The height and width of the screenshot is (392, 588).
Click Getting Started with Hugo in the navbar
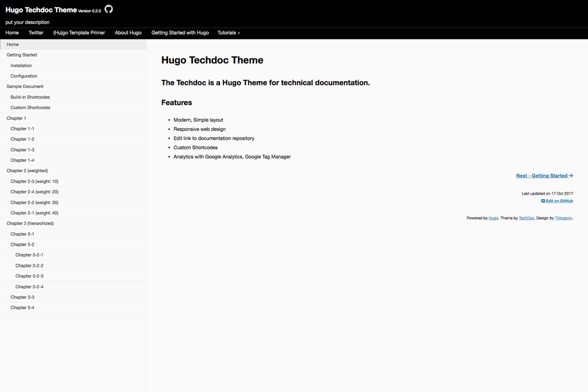click(x=180, y=32)
